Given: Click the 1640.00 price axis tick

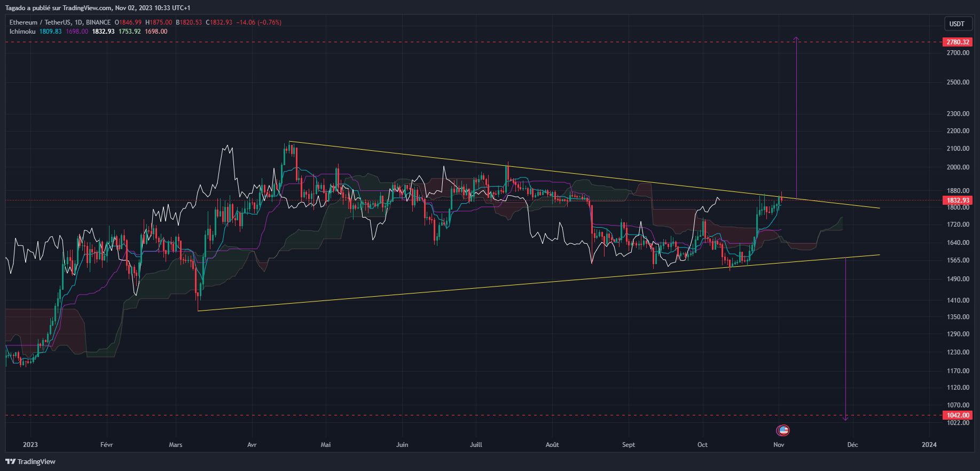Looking at the screenshot, I should click(x=958, y=243).
